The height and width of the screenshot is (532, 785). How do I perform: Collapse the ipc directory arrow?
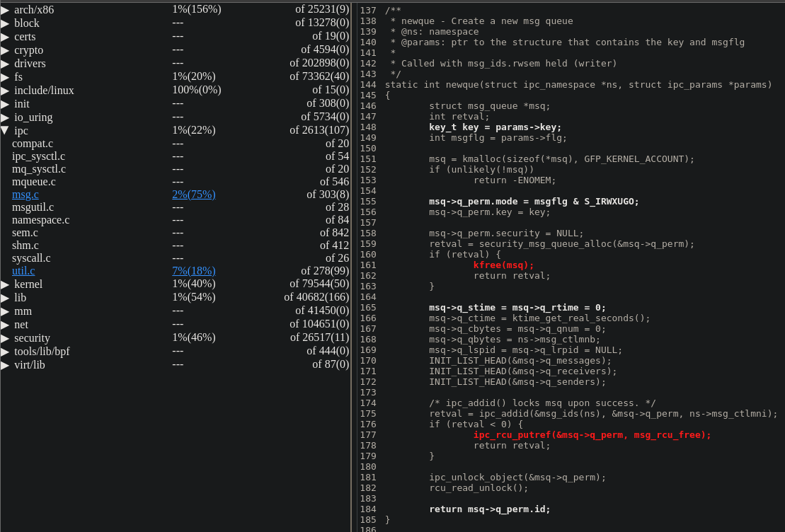5,131
